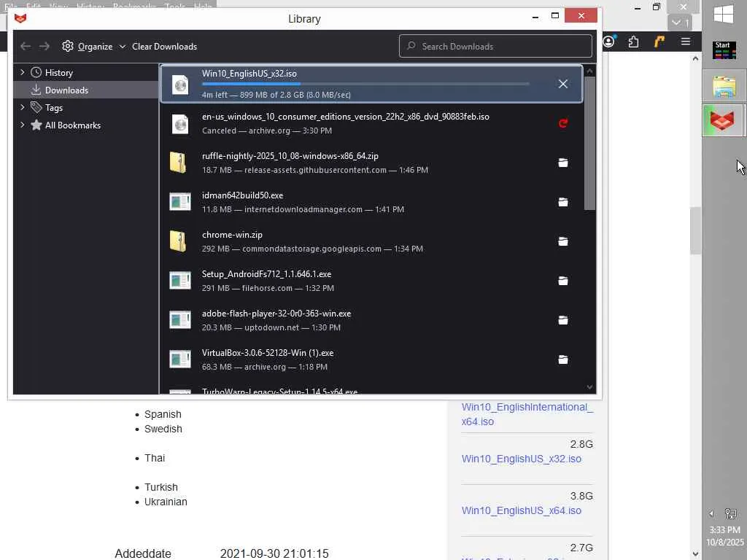Image resolution: width=747 pixels, height=560 pixels.
Task: Show Setup_AndroidFs712 exe in folder
Action: coord(562,281)
